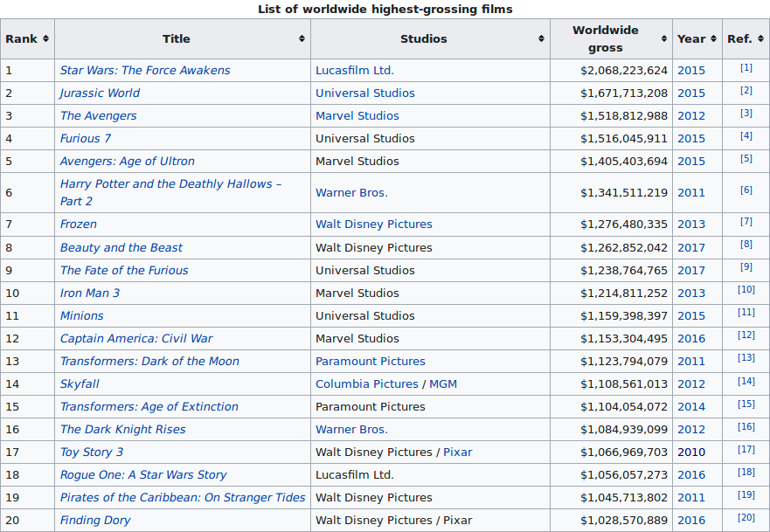
Task: Follow the Paramount Pictures link for Dark of the Moon
Action: pos(371,361)
